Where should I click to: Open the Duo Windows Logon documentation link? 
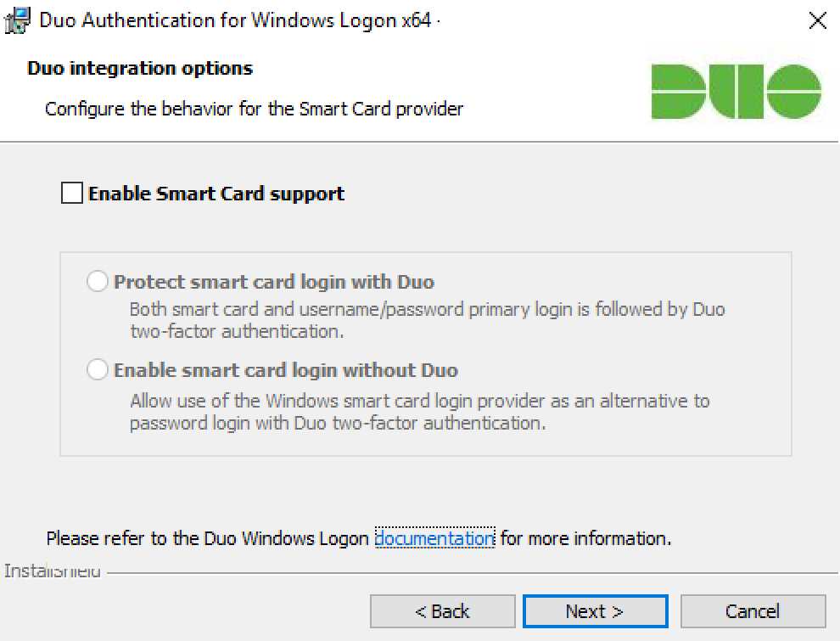coord(434,538)
